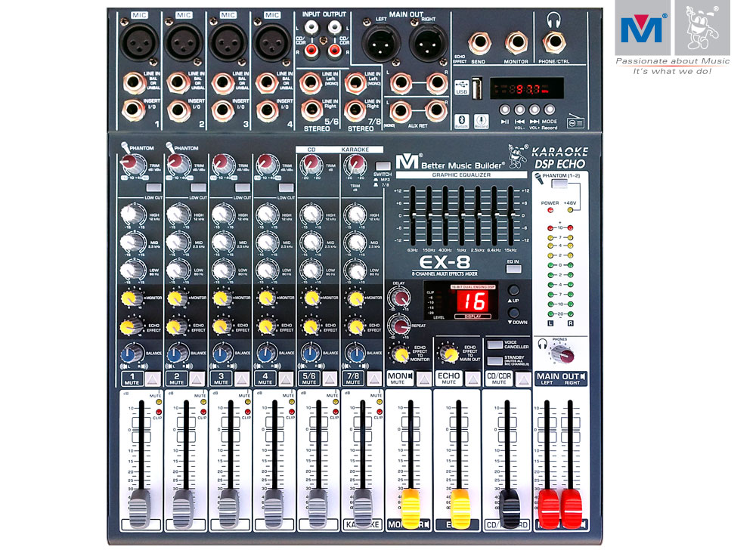Click the Echo Effect to Monitor knob
Screen dimensions: 756x553
401,354
